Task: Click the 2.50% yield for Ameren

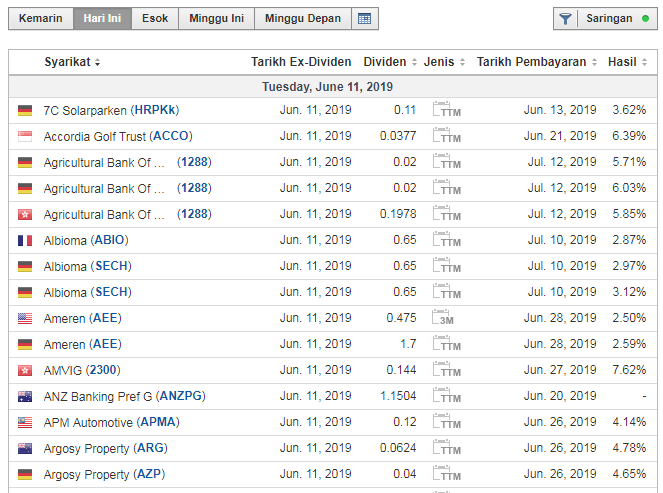Action: pos(629,318)
